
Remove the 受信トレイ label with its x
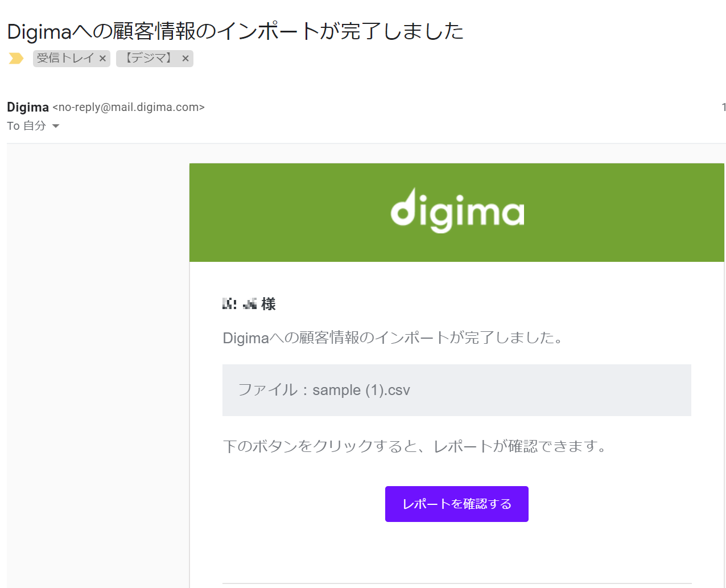(x=102, y=58)
